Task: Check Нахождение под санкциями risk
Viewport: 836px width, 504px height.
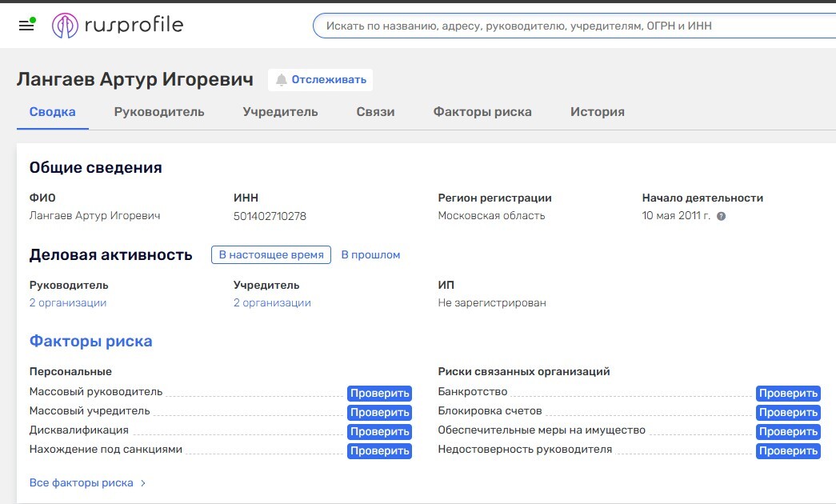Action: (380, 450)
